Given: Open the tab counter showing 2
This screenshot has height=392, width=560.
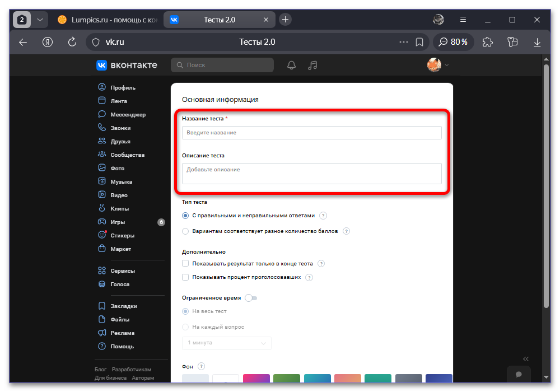Looking at the screenshot, I should click(22, 20).
